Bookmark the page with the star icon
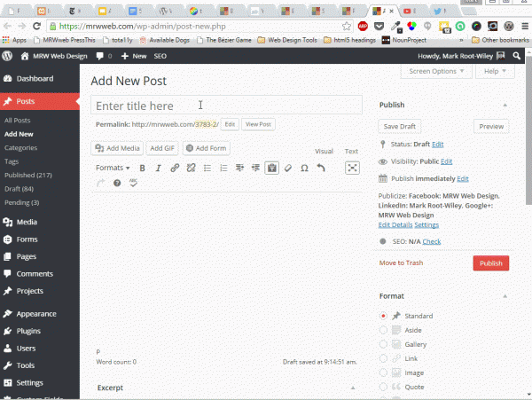The image size is (532, 400). click(347, 26)
